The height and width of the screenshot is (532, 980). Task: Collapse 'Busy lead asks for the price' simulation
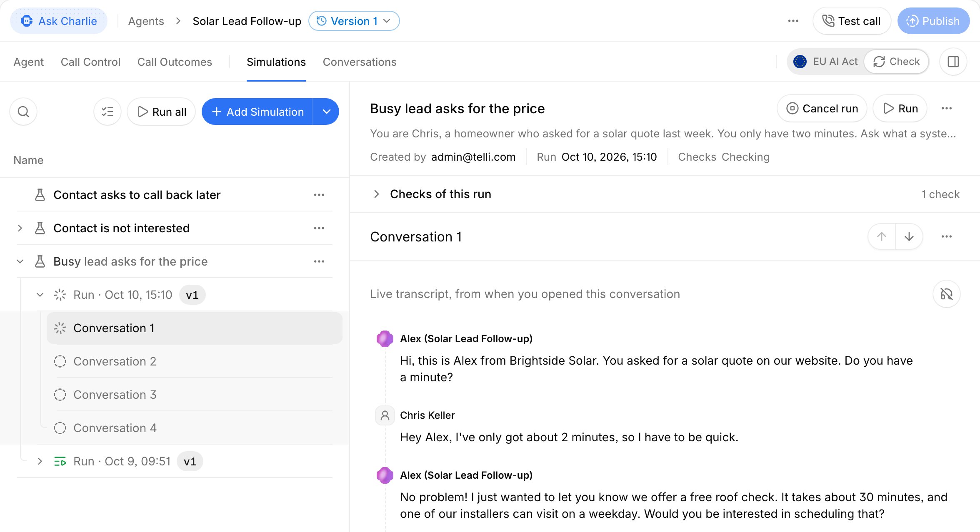(20, 261)
